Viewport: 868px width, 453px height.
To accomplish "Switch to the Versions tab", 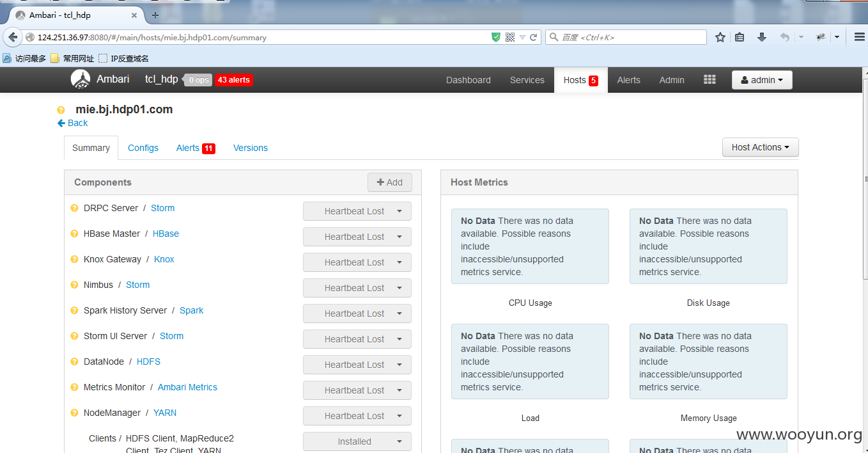I will coord(251,148).
